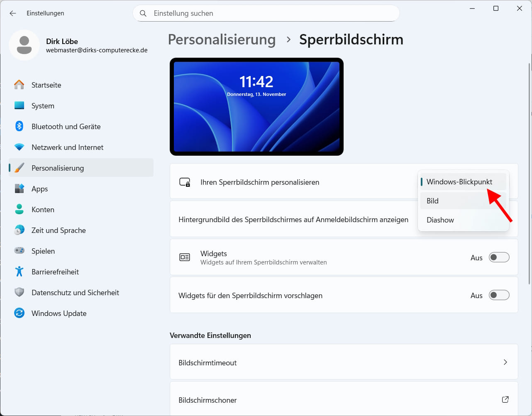The image size is (532, 416).
Task: Go to Konten settings
Action: click(x=81, y=209)
